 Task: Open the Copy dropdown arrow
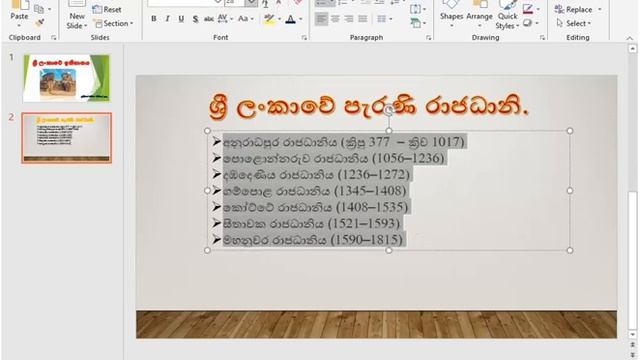coord(50,9)
